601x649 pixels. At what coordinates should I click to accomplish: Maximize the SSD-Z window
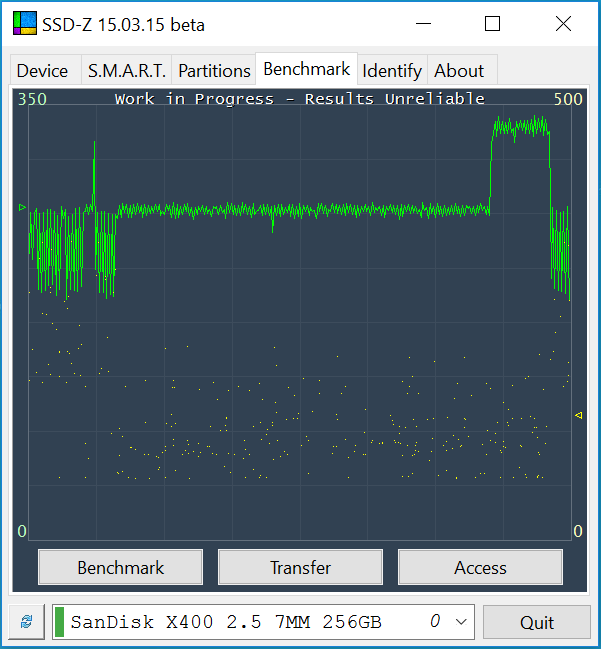pos(492,24)
